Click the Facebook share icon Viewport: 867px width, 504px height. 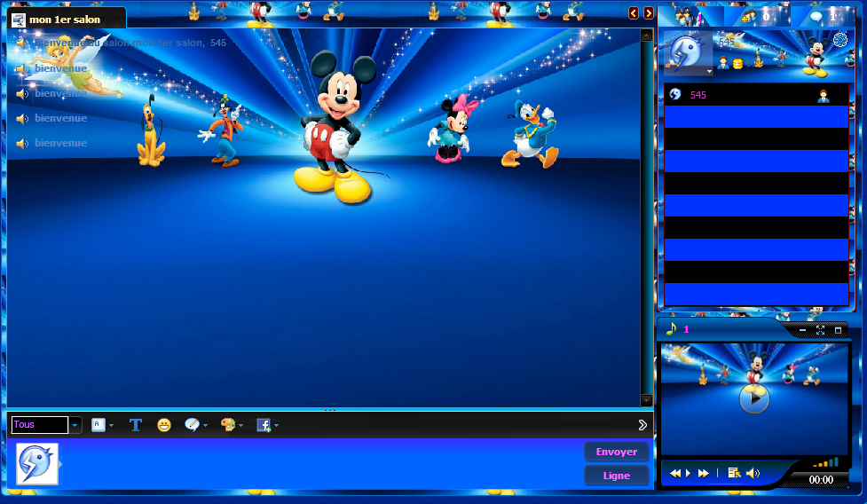tap(264, 425)
